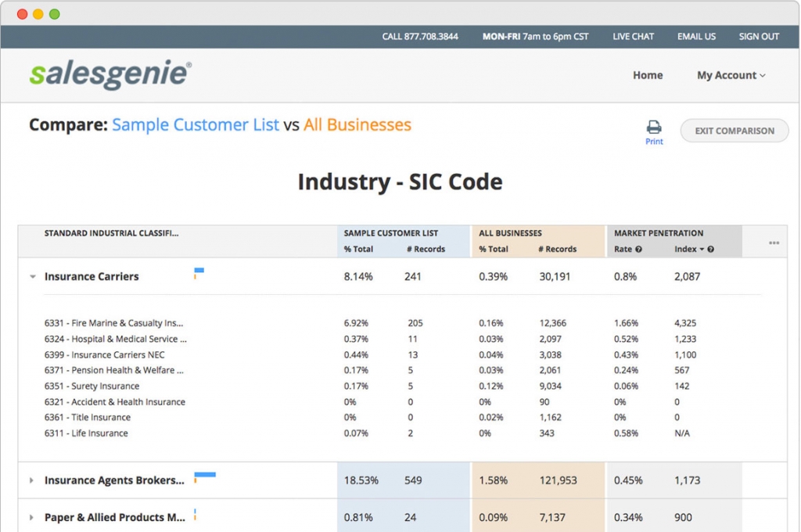Go to Home in the navigation bar
Viewport: 801px width, 532px height.
pos(648,75)
